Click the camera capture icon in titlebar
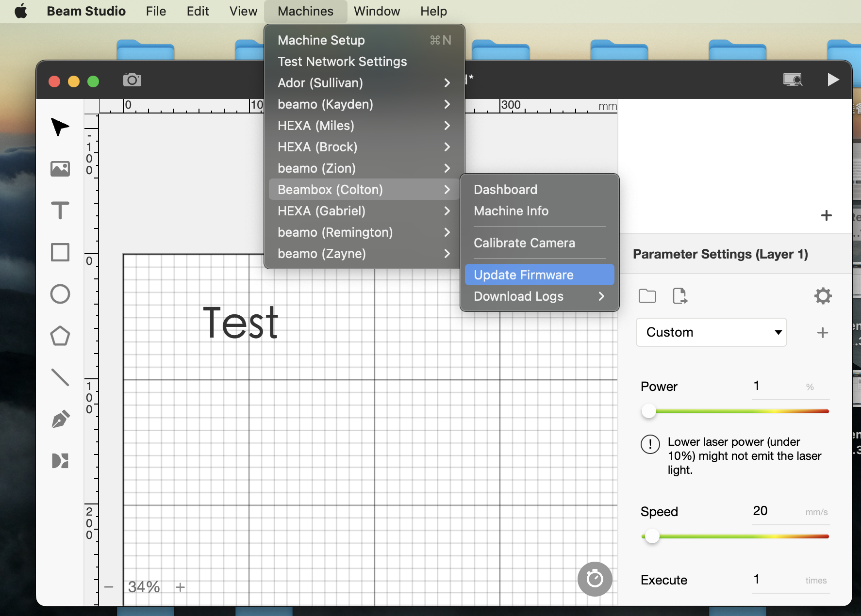 pos(132,80)
